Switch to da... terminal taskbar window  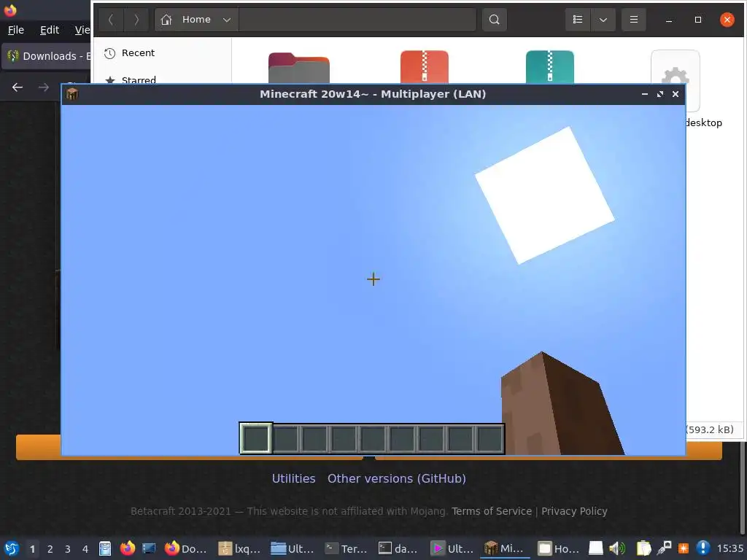point(399,548)
